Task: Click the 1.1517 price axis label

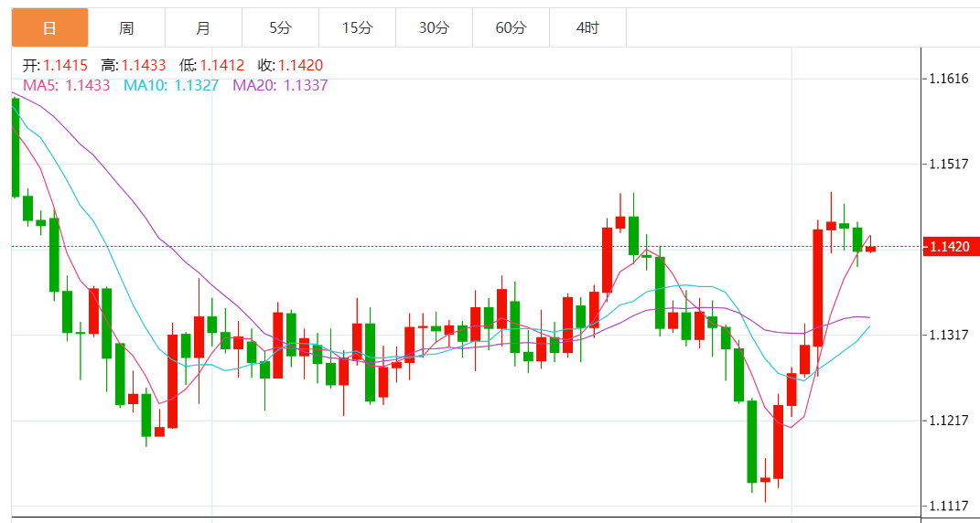Action: [949, 165]
